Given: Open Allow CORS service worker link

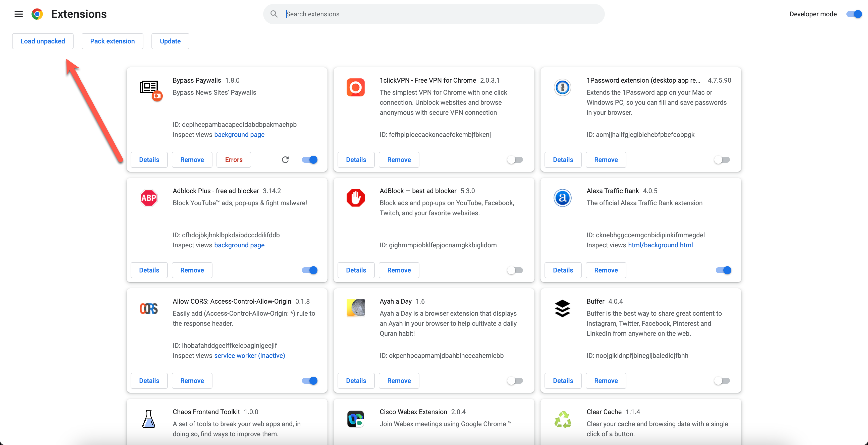Looking at the screenshot, I should pyautogui.click(x=249, y=355).
